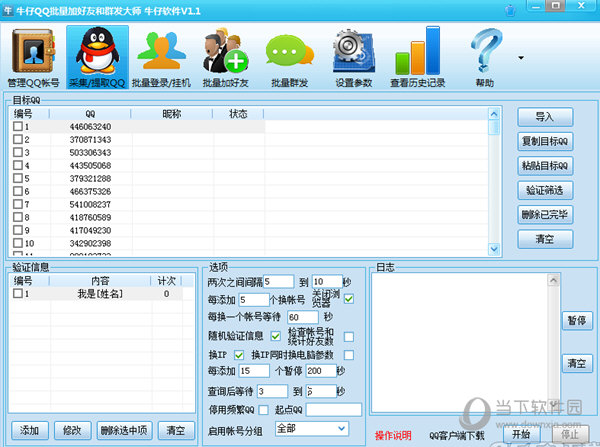Clear the target QQ list with 清空
Viewport: 600px width, 447px height.
pyautogui.click(x=545, y=239)
